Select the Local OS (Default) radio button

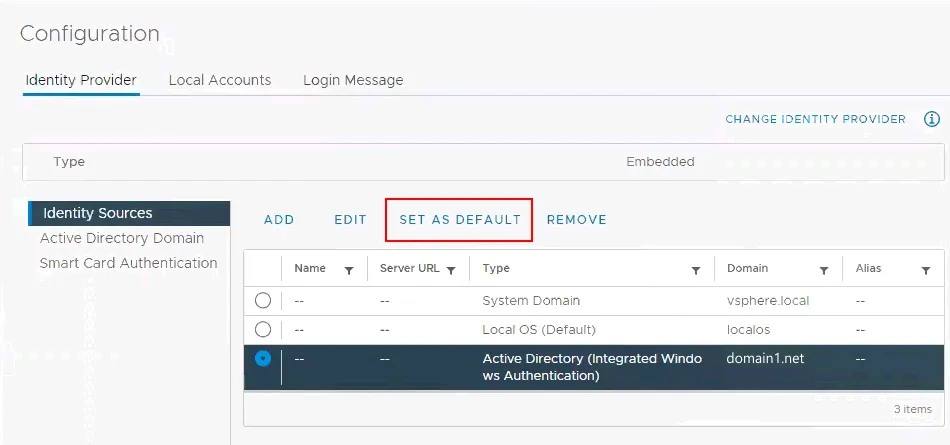(263, 329)
